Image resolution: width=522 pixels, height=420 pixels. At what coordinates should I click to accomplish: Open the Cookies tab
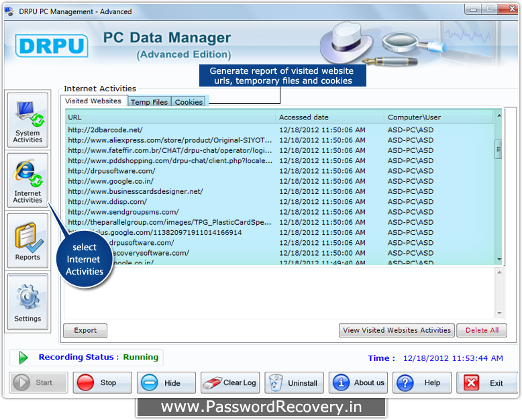pyautogui.click(x=189, y=102)
